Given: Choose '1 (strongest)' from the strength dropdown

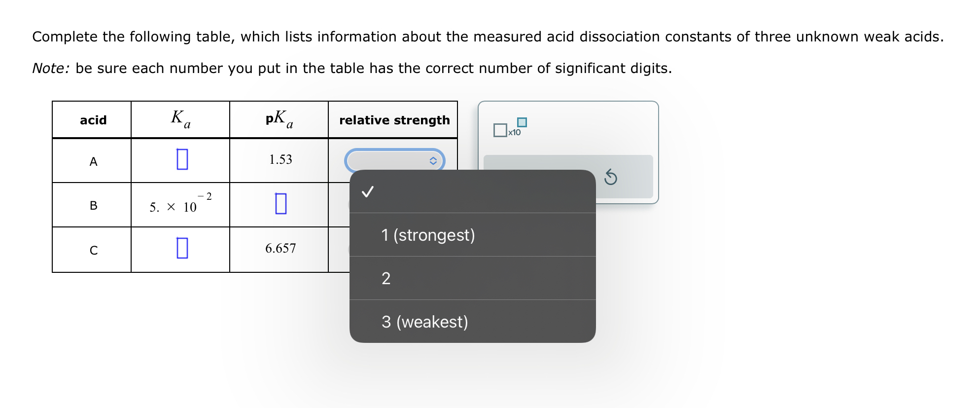Looking at the screenshot, I should tap(427, 235).
